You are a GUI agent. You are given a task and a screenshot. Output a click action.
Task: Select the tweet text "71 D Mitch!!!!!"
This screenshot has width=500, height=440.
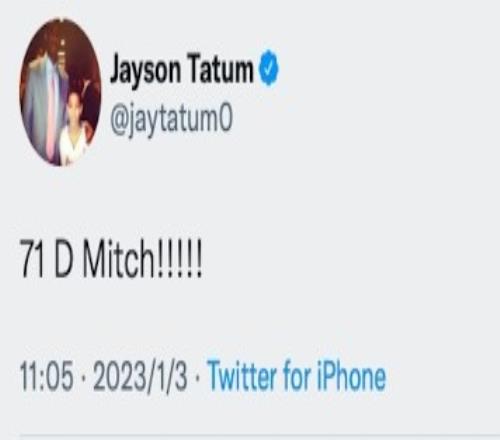(111, 259)
